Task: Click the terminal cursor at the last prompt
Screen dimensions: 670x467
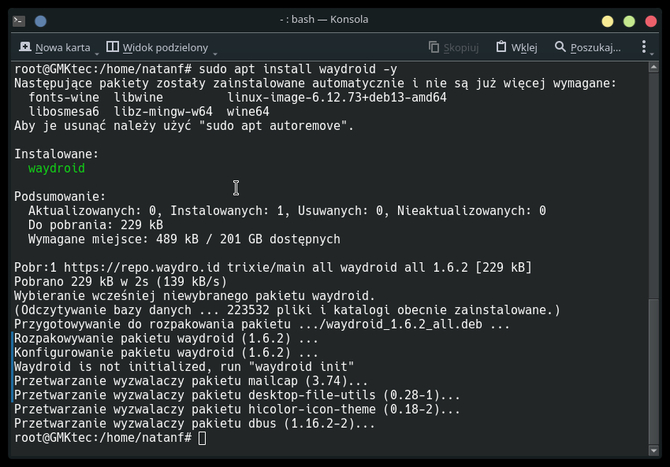Action: pyautogui.click(x=202, y=438)
